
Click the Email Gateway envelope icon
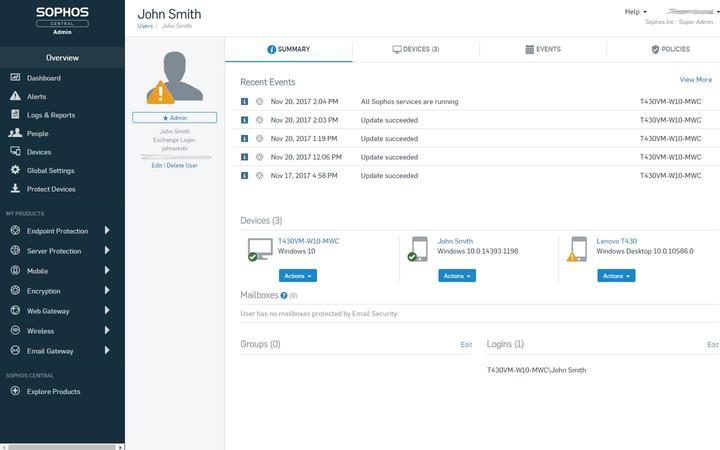tap(15, 350)
